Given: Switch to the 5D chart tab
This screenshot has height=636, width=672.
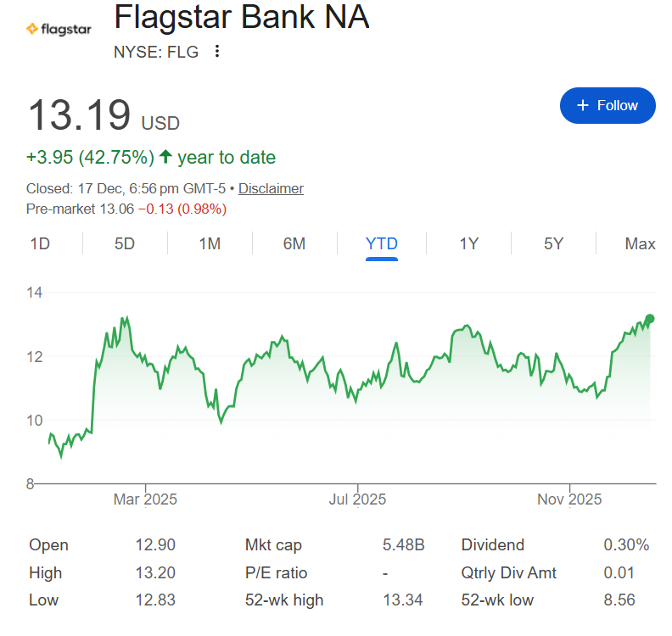Looking at the screenshot, I should click(x=125, y=244).
